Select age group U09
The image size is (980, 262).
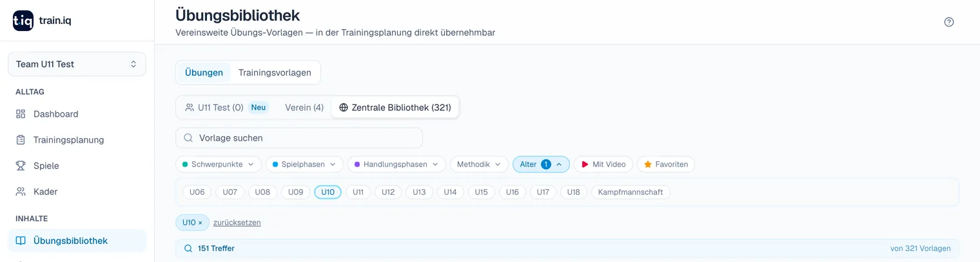(x=295, y=192)
